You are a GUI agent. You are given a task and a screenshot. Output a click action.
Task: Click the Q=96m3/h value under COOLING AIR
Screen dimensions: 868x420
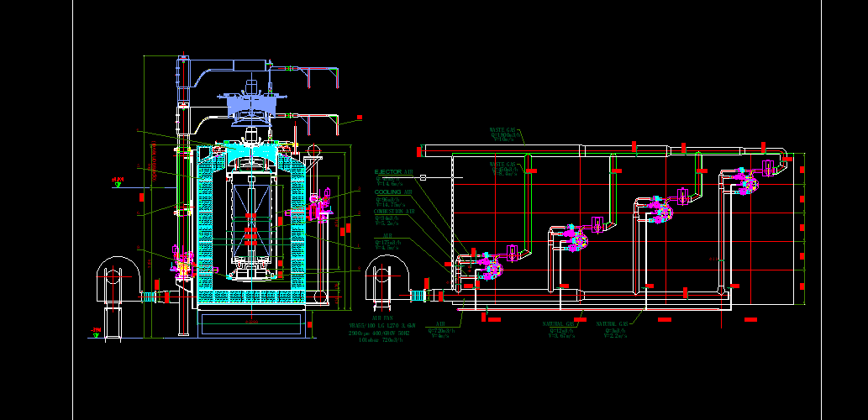click(387, 199)
